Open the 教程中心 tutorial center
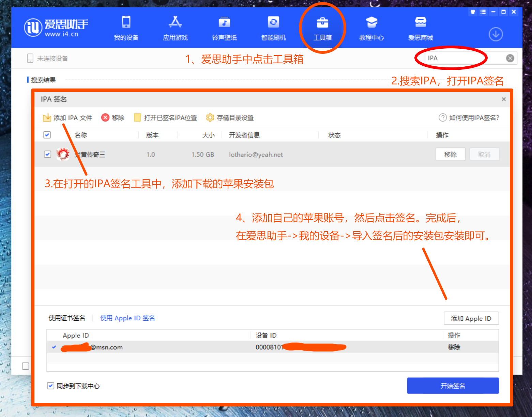The width and height of the screenshot is (532, 417). click(371, 28)
